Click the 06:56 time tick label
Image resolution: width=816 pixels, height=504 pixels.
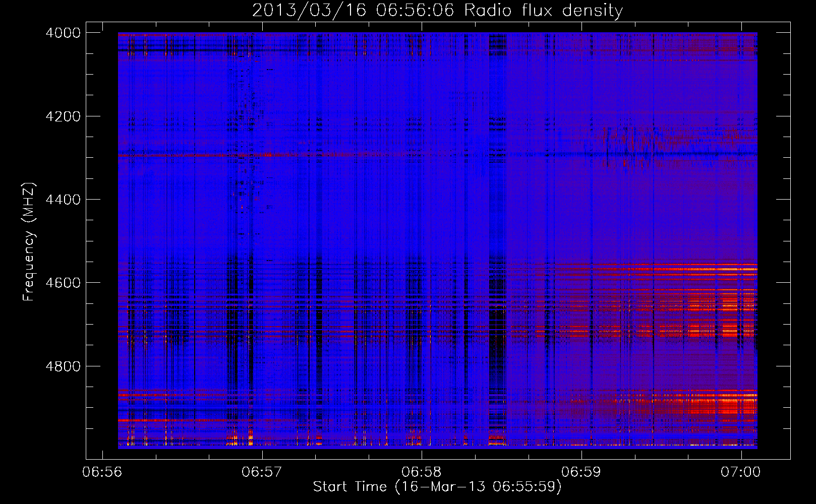click(x=102, y=472)
